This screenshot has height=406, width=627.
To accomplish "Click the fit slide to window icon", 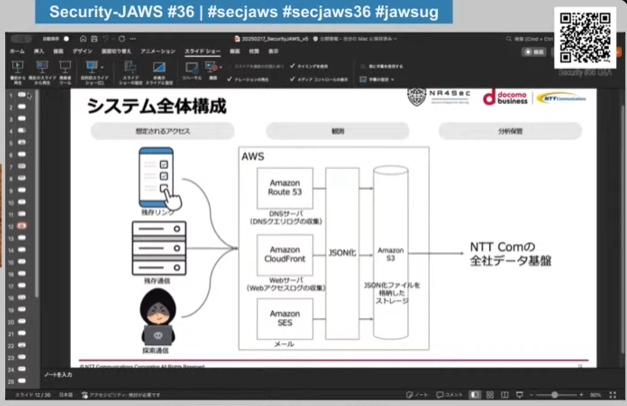I will tap(613, 395).
